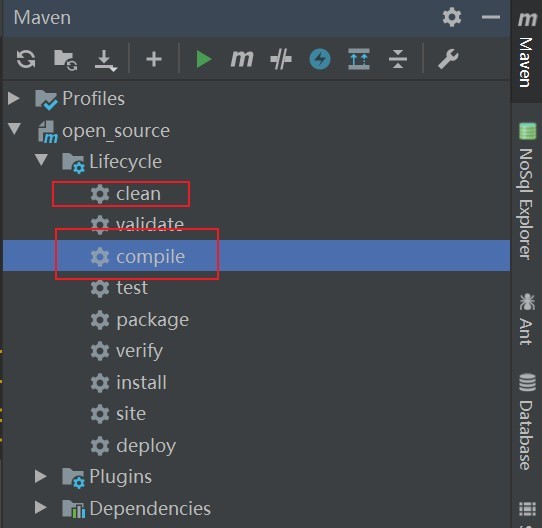This screenshot has width=542, height=528.
Task: Click Lifecycle folder gear icon
Action: tap(73, 163)
